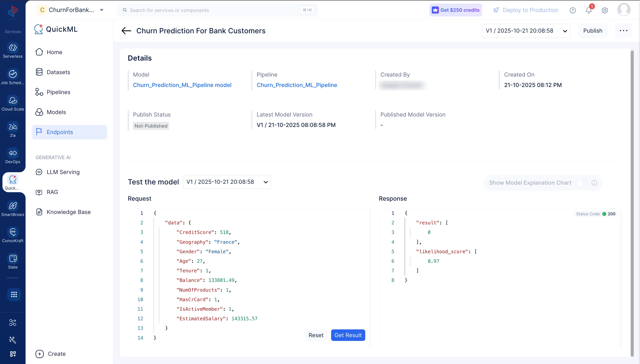This screenshot has height=364, width=640.
Task: Click the Get Result button
Action: pyautogui.click(x=348, y=335)
